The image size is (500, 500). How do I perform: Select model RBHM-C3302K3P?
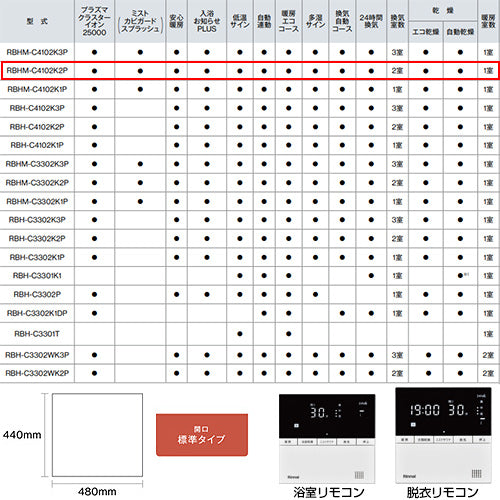pos(37,164)
